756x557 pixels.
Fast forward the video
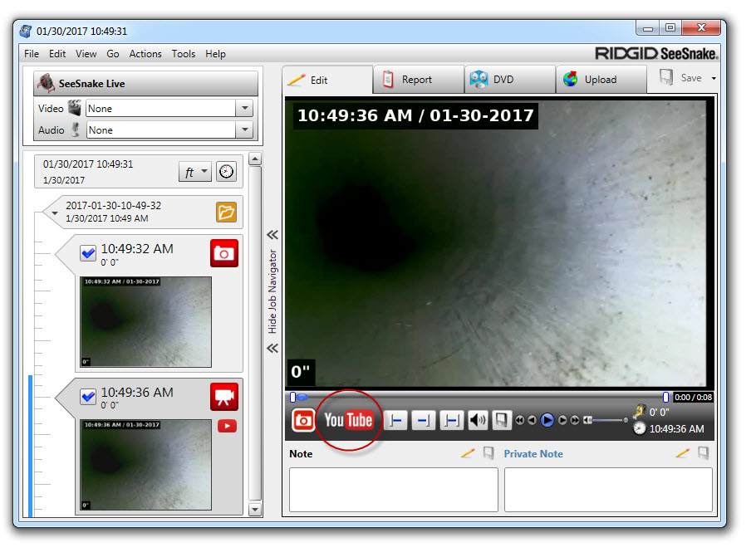coord(575,421)
